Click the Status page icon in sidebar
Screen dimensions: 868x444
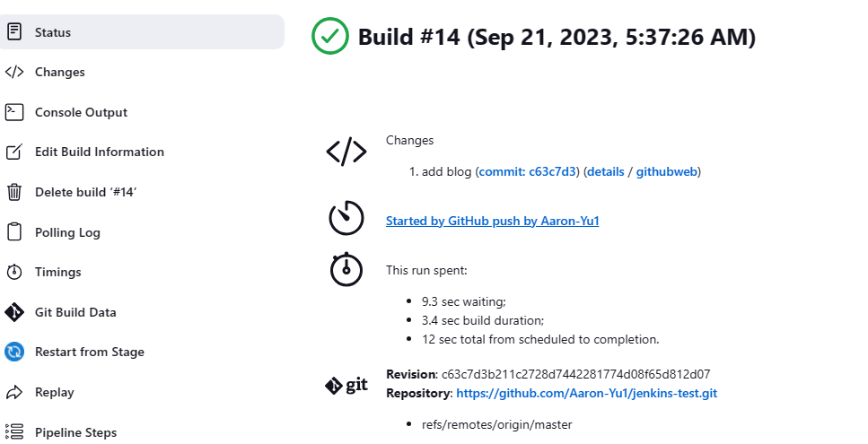click(14, 32)
